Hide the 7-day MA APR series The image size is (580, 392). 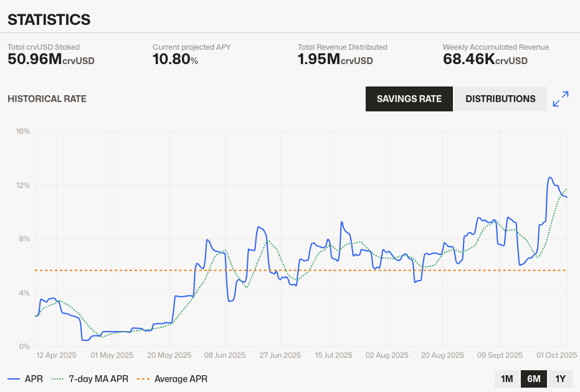click(90, 379)
